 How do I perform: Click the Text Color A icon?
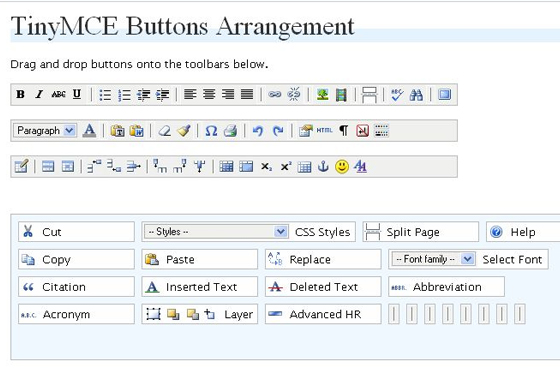tap(89, 131)
